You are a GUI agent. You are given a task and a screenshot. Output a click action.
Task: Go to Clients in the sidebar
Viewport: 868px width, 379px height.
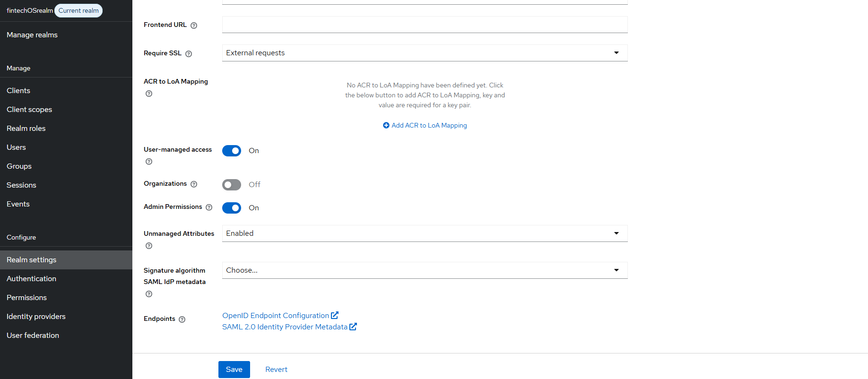(x=18, y=91)
